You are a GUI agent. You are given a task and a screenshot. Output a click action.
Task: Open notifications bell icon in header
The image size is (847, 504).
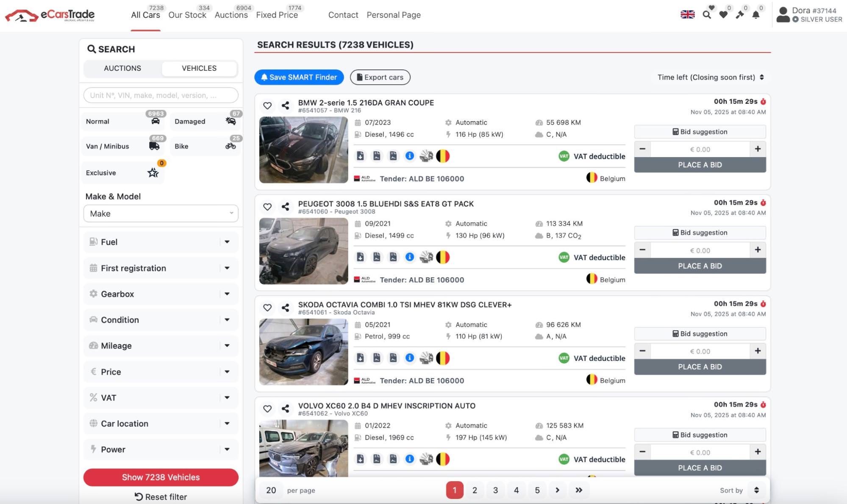(x=756, y=15)
